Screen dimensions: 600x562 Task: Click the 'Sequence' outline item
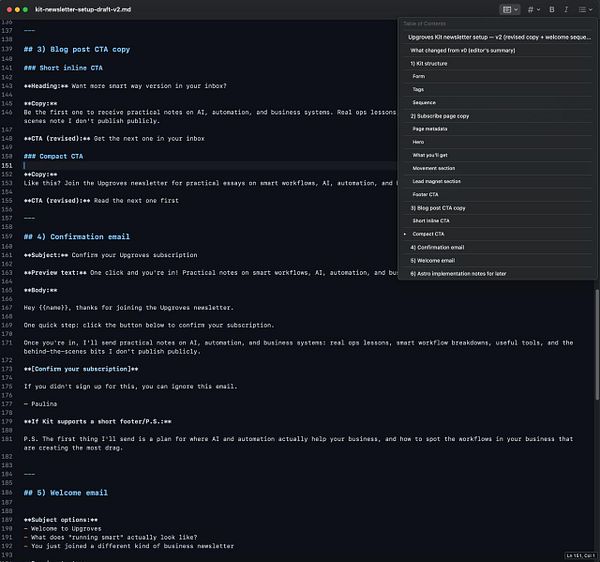click(x=424, y=103)
